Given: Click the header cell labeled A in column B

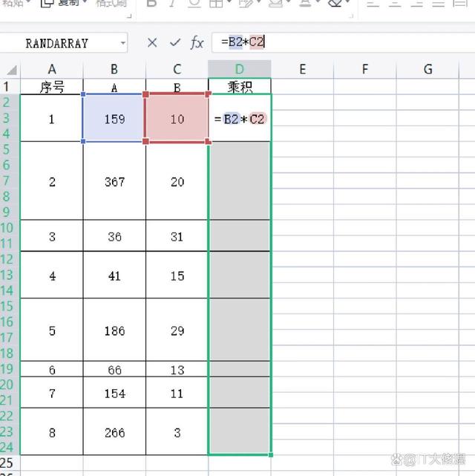Looking at the screenshot, I should (114, 87).
